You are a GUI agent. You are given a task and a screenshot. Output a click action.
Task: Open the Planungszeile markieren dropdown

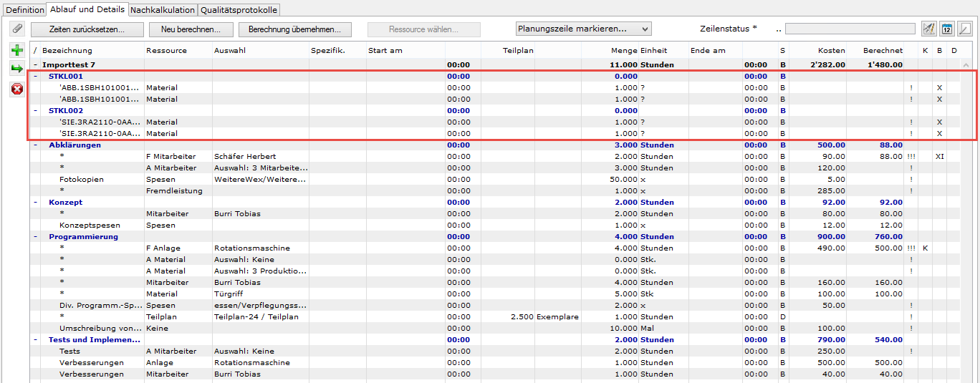click(x=583, y=29)
